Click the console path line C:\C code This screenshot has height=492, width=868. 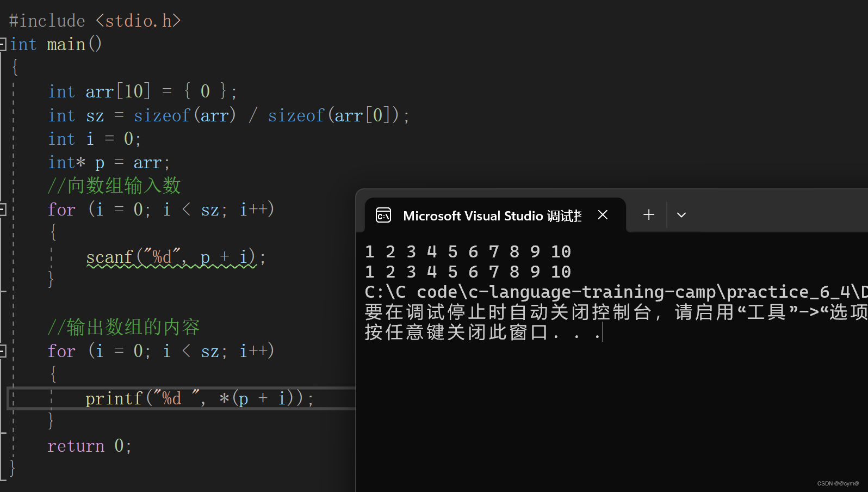616,292
